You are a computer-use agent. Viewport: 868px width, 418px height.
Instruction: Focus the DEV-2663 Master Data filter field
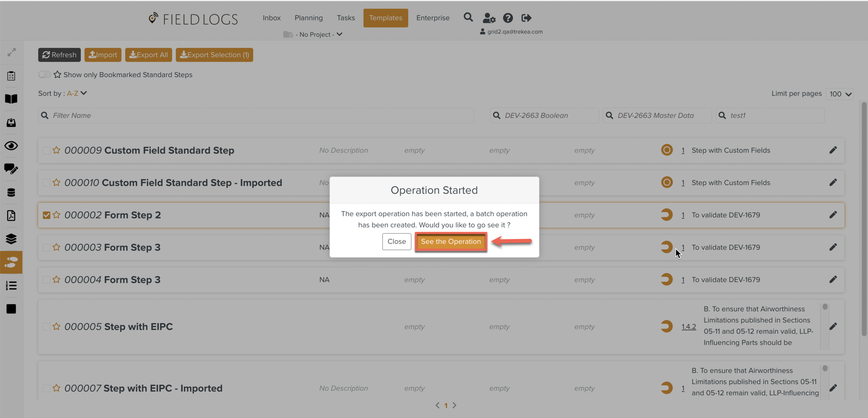point(657,115)
